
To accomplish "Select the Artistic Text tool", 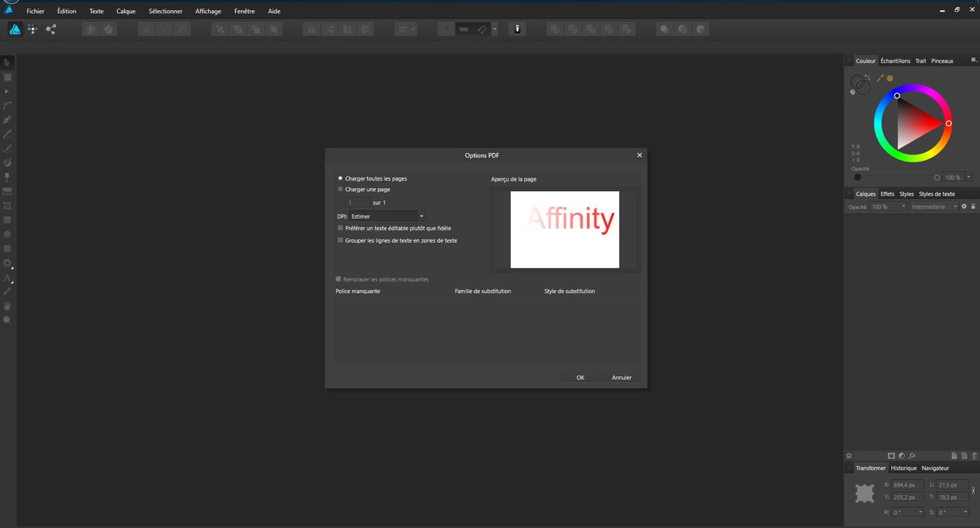I will pos(8,278).
